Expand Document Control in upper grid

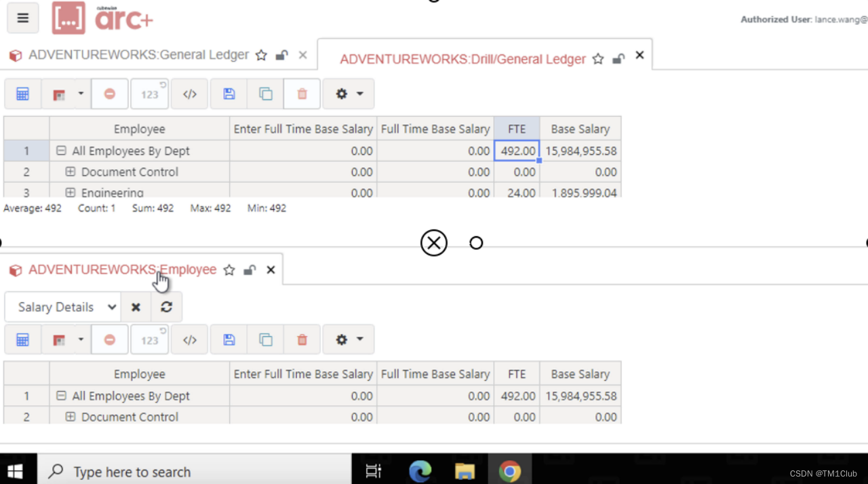71,172
